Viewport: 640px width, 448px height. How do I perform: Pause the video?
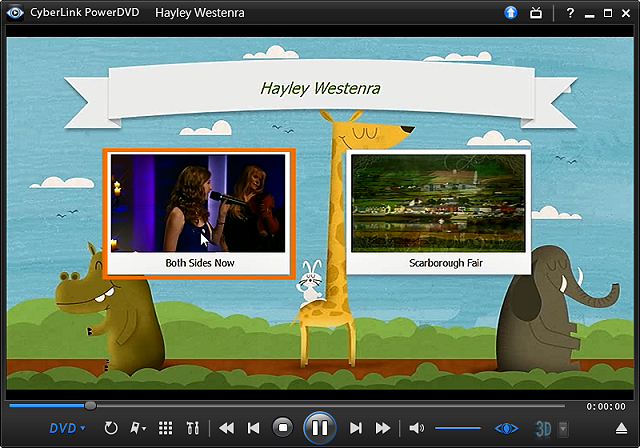(320, 428)
